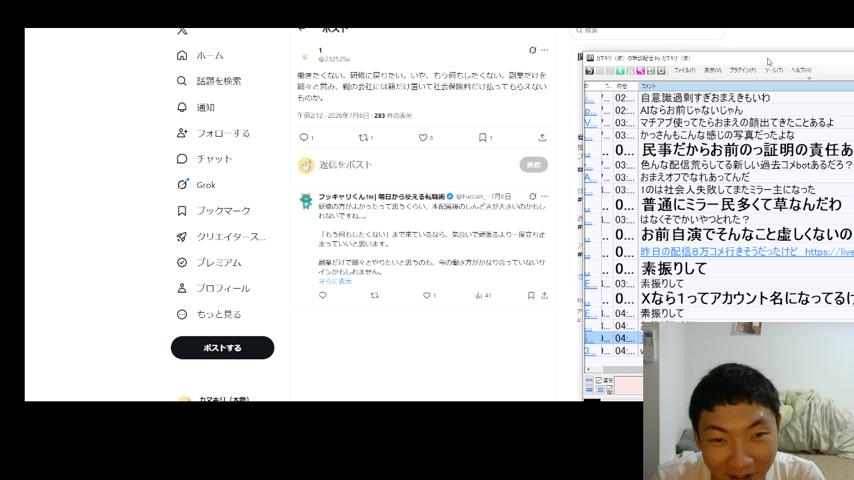Screen dimensions: 854x480
Task: Open もっと見る in X sidebar
Action: [209, 314]
